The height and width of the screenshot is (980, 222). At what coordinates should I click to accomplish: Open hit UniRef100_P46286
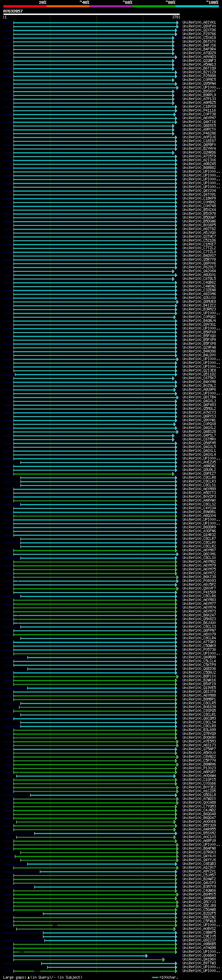(199, 133)
